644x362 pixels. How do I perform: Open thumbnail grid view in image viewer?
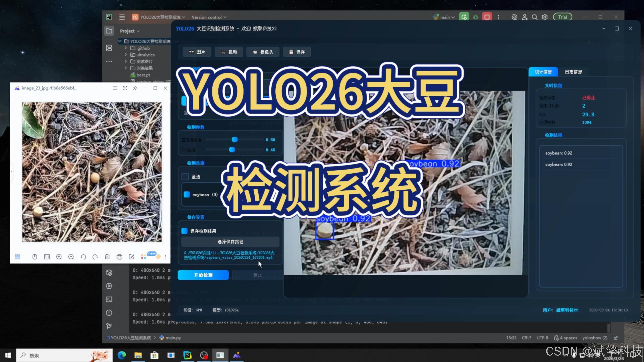coord(17,257)
